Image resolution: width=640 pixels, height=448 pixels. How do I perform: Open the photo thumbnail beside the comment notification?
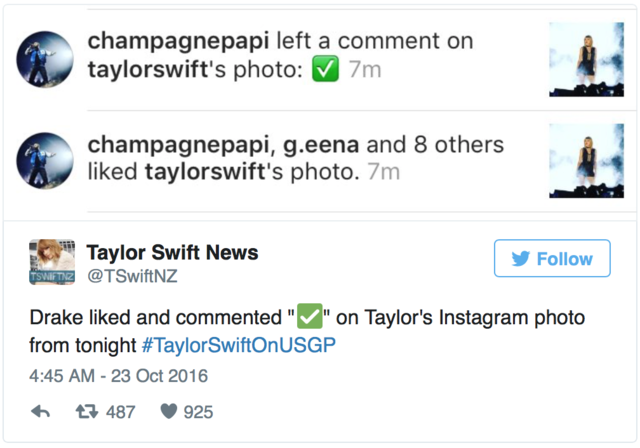pos(579,58)
